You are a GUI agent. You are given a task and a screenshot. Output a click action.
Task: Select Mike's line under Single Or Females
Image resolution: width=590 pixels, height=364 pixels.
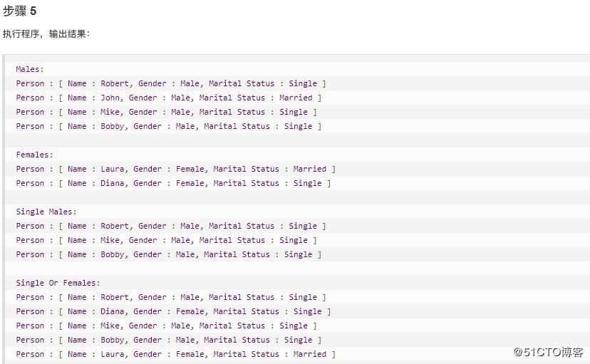[x=166, y=326]
